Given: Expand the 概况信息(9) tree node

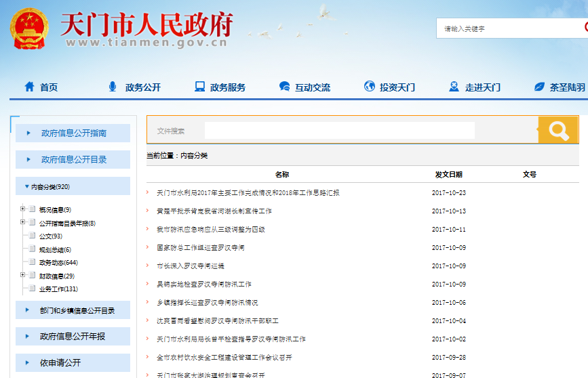Looking at the screenshot, I should 23,209.
